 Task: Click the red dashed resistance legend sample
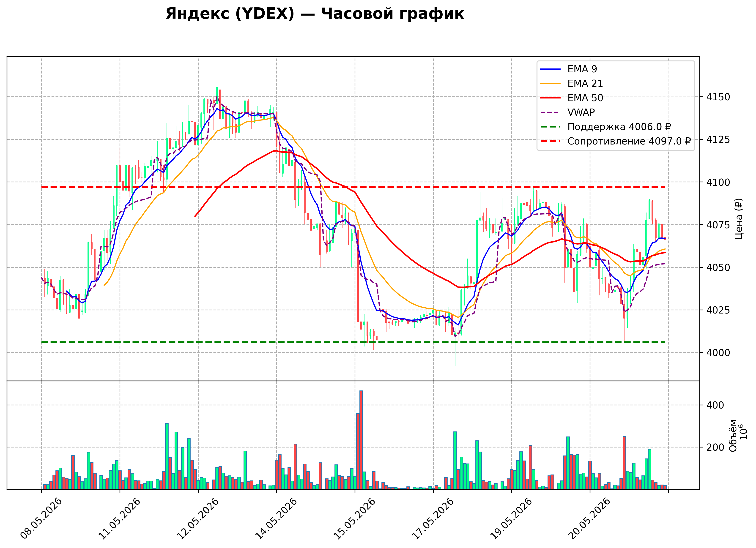(x=550, y=141)
